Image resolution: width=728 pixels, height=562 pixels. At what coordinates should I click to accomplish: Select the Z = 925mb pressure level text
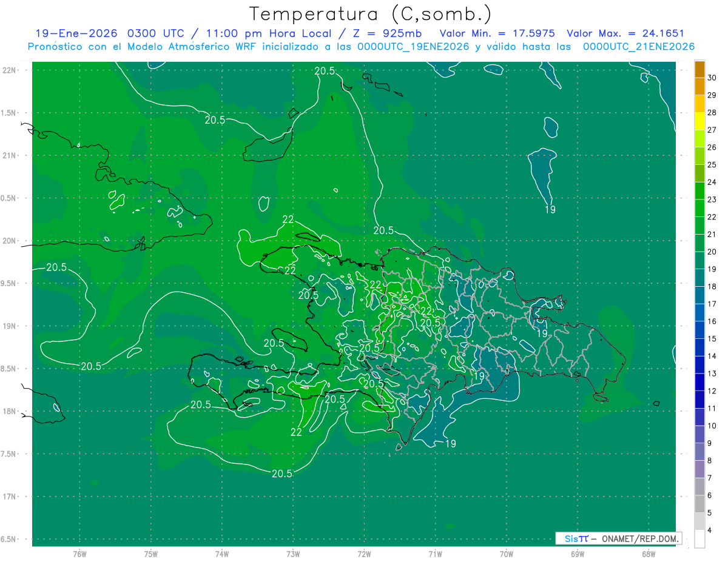click(392, 33)
